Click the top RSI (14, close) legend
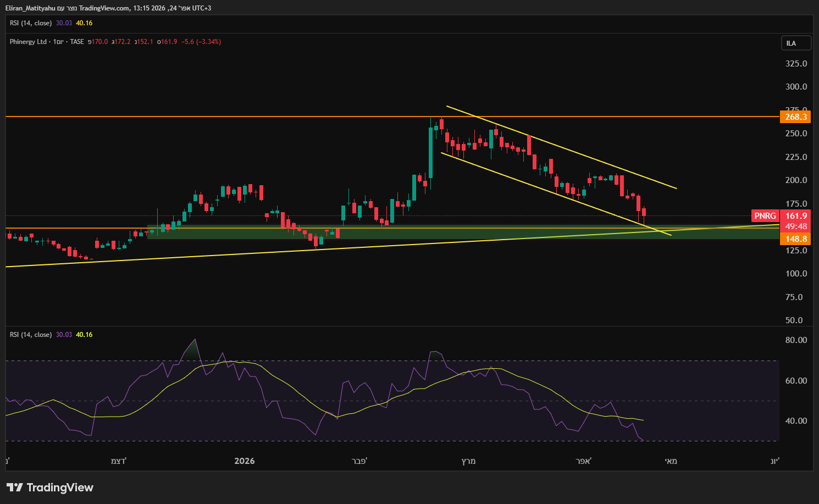 pos(31,23)
